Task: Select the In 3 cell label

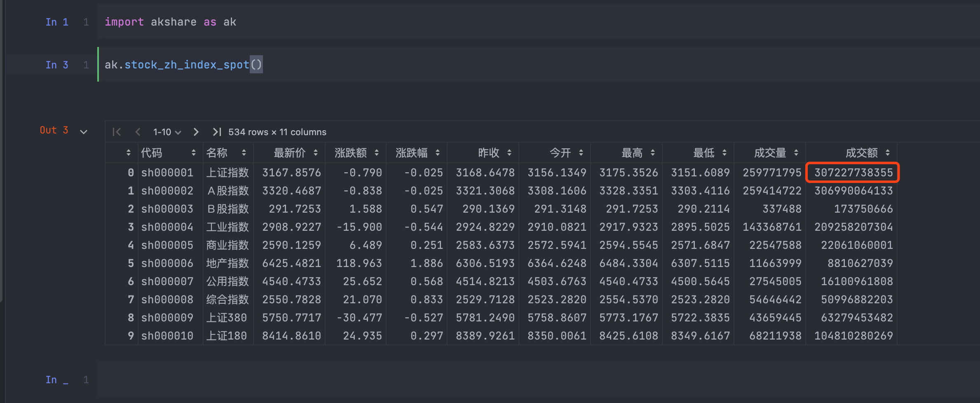Action: coord(56,64)
